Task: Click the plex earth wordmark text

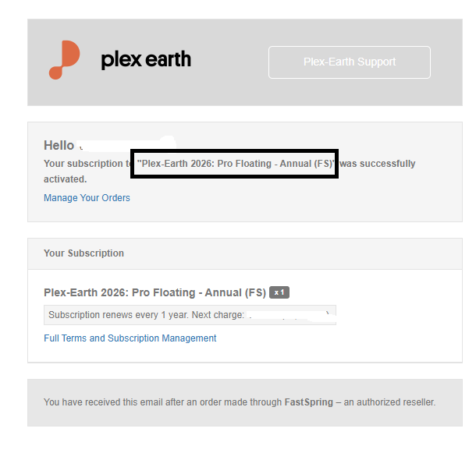Action: [x=146, y=59]
